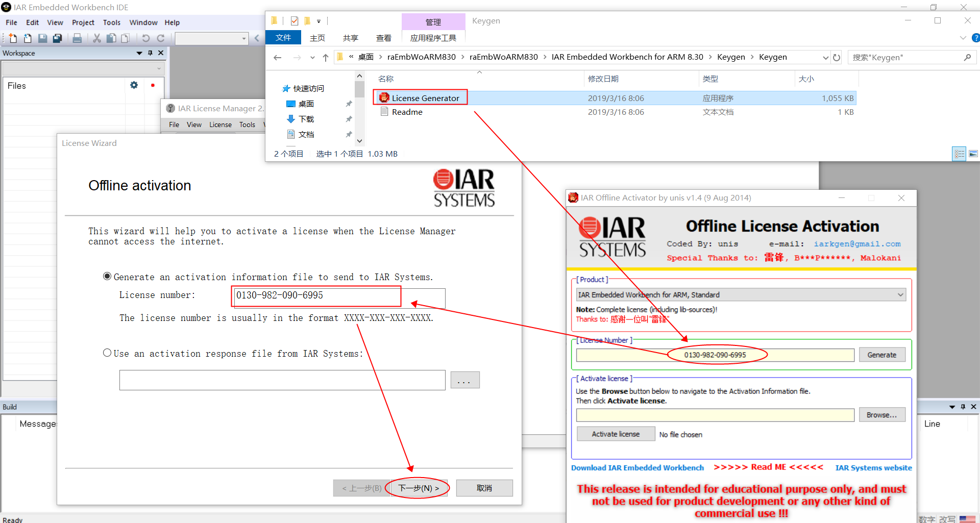The width and height of the screenshot is (980, 523).
Task: Click the '...' browse button in License Wizard
Action: point(464,380)
